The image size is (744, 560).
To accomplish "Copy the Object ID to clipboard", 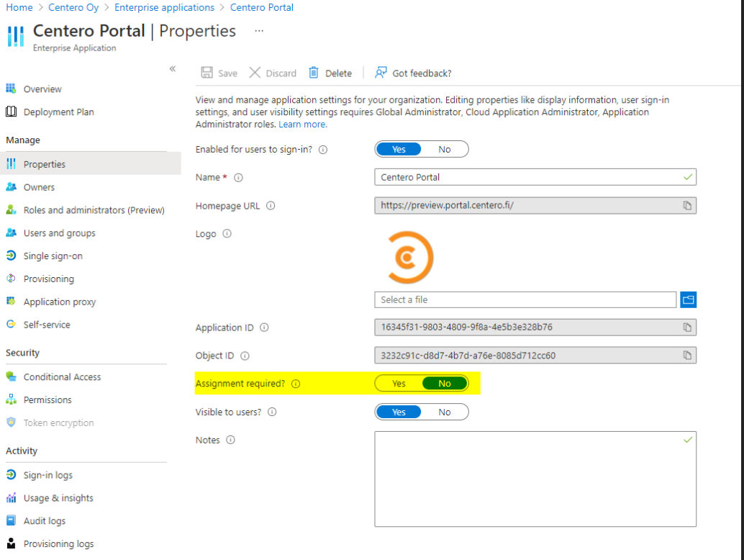I will pos(687,356).
